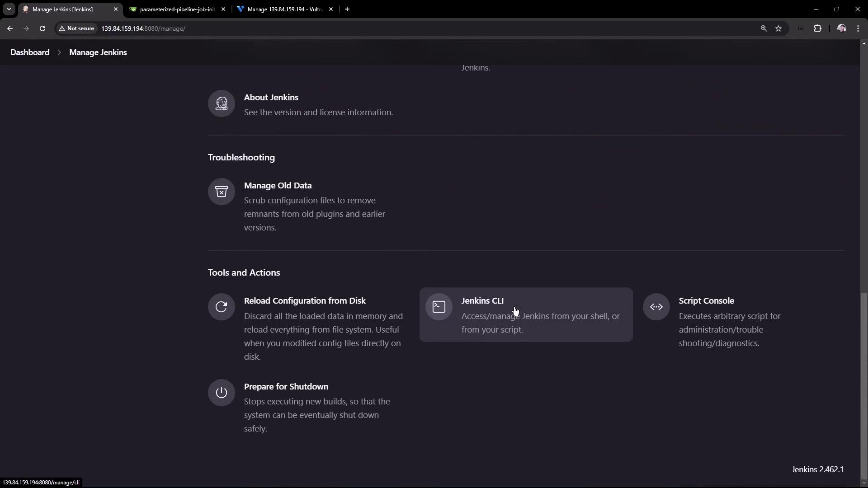The height and width of the screenshot is (488, 868).
Task: Click the Jenkins CLI terminal icon
Action: click(439, 307)
